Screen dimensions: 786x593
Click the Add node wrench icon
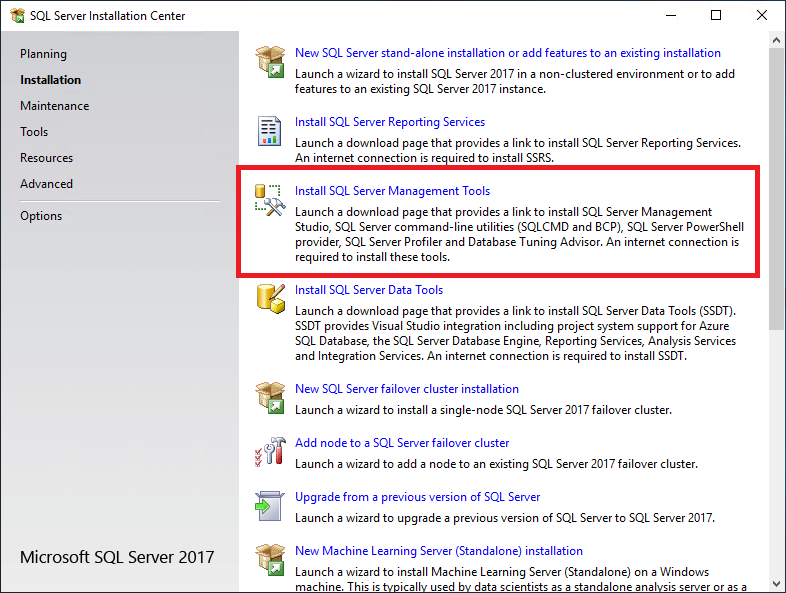click(x=270, y=451)
